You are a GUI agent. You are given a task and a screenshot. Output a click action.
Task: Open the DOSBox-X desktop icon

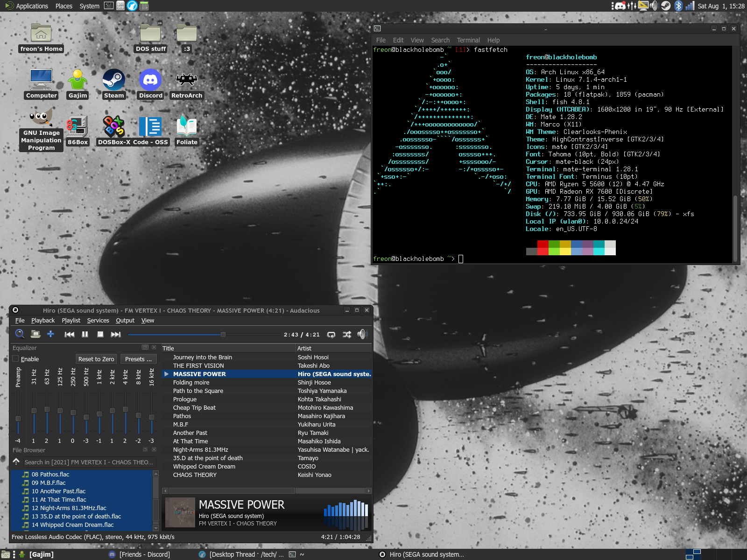click(114, 131)
